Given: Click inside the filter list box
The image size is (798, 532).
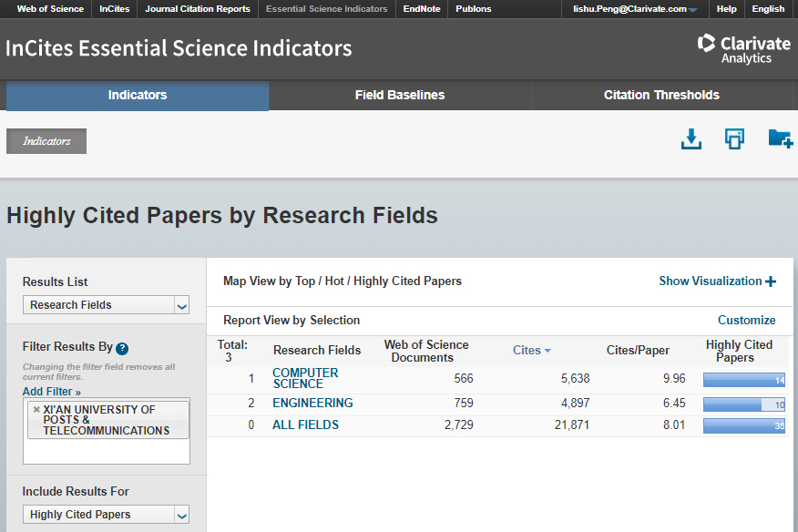Looking at the screenshot, I should click(x=107, y=431).
